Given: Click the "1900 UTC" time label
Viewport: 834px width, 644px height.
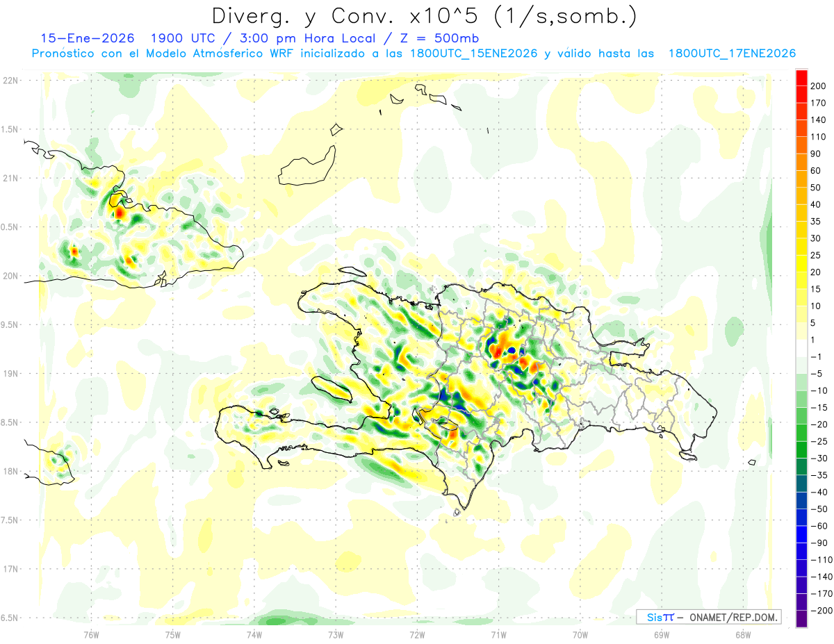Looking at the screenshot, I should click(181, 38).
